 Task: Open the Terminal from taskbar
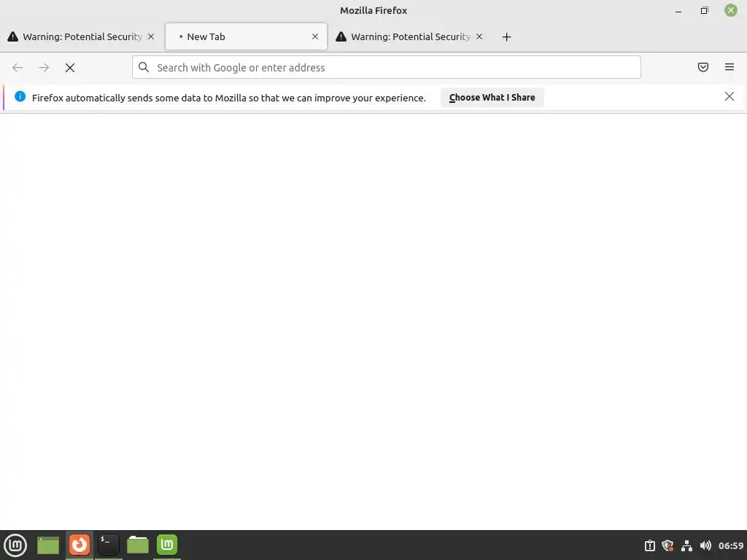pyautogui.click(x=109, y=545)
